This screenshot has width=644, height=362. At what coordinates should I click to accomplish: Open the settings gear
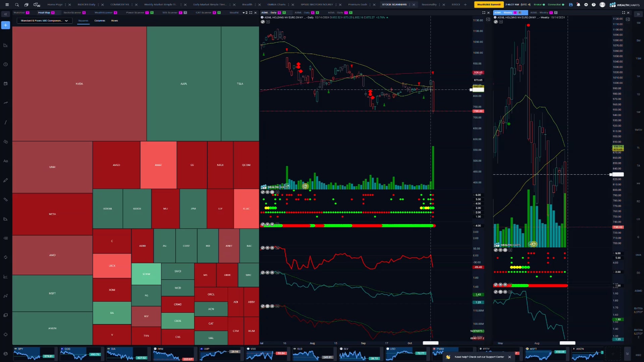click(586, 5)
